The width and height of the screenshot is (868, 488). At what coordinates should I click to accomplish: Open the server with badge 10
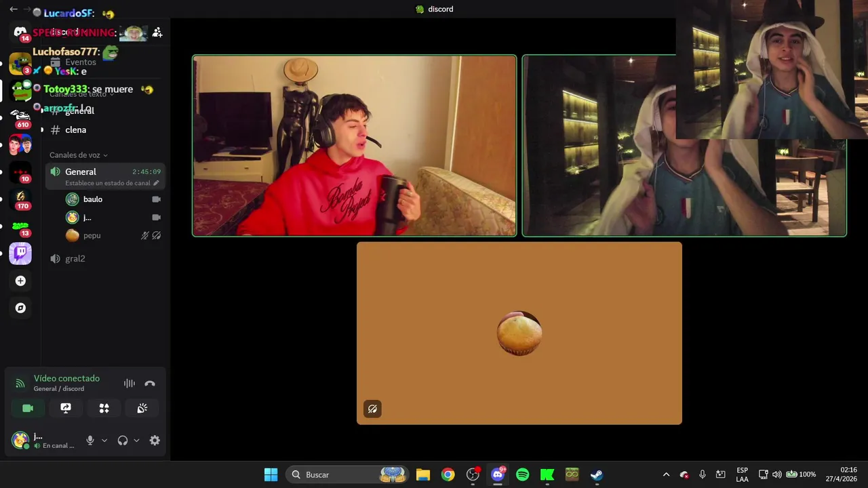20,172
